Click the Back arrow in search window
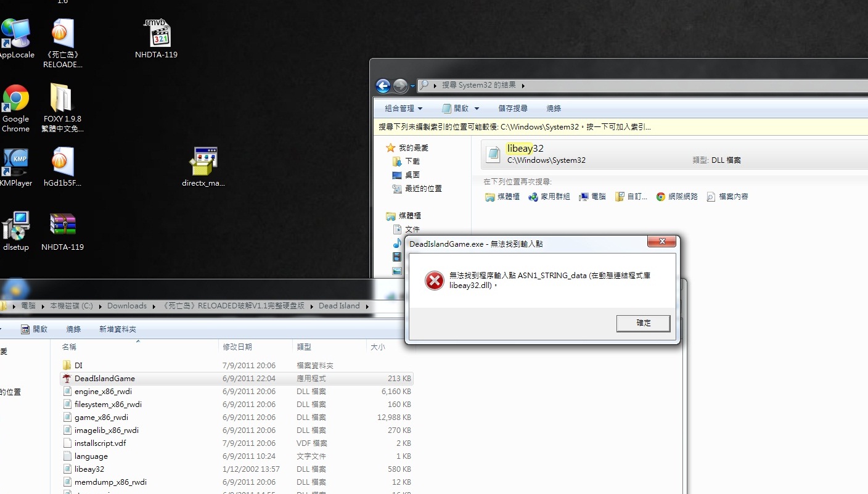868x494 pixels. tap(383, 86)
